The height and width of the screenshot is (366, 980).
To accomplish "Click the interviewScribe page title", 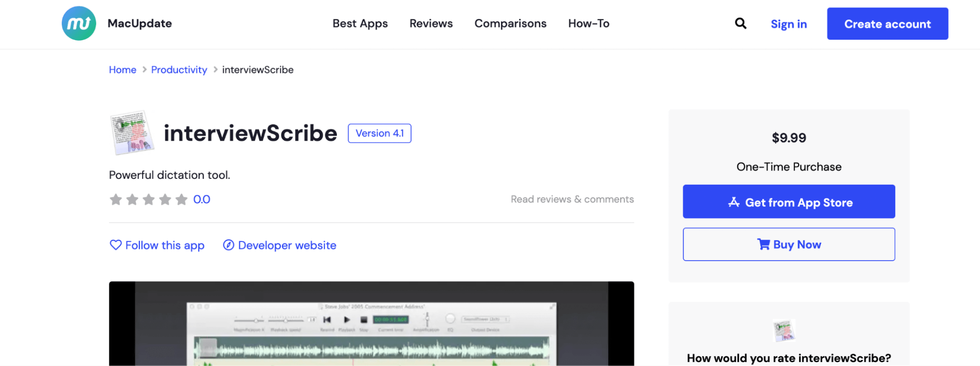I will coord(251,133).
